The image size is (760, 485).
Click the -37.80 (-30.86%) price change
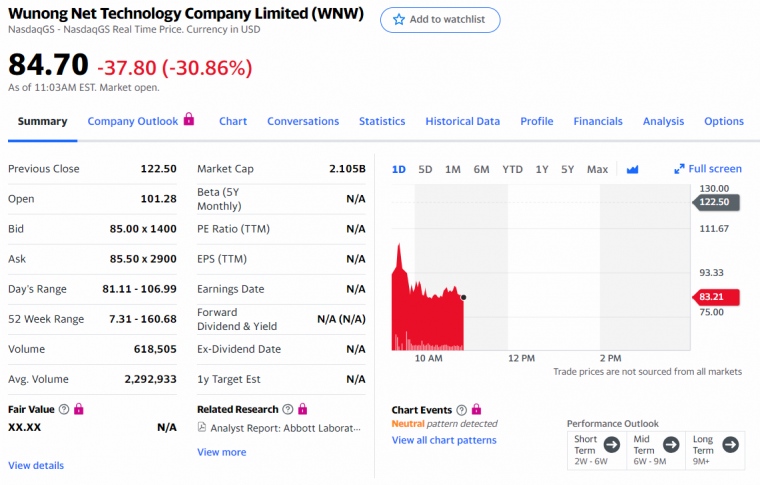(x=174, y=67)
